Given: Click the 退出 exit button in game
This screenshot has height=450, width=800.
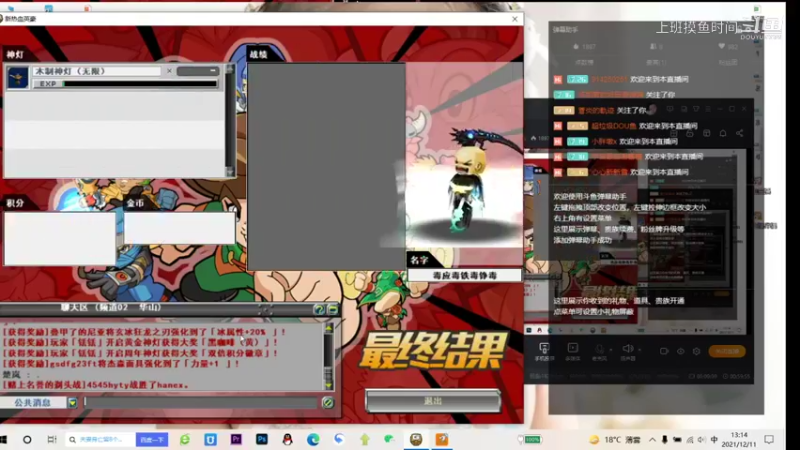Looking at the screenshot, I should (433, 401).
